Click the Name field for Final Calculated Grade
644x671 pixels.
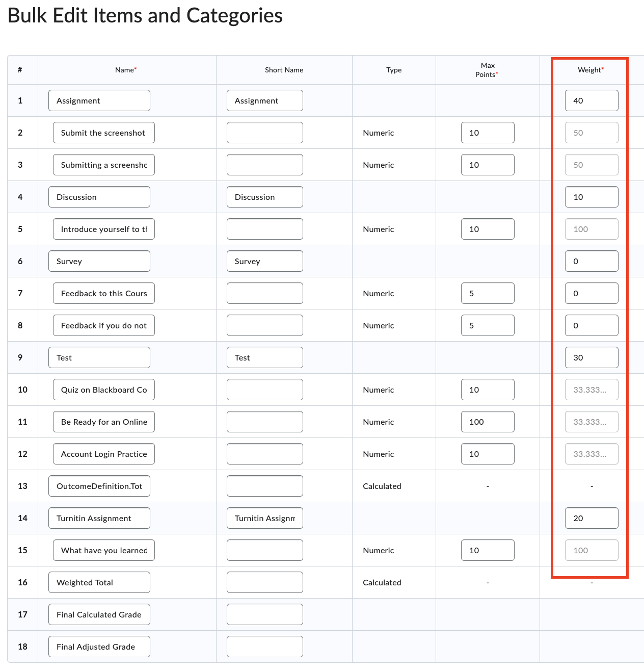click(x=99, y=614)
